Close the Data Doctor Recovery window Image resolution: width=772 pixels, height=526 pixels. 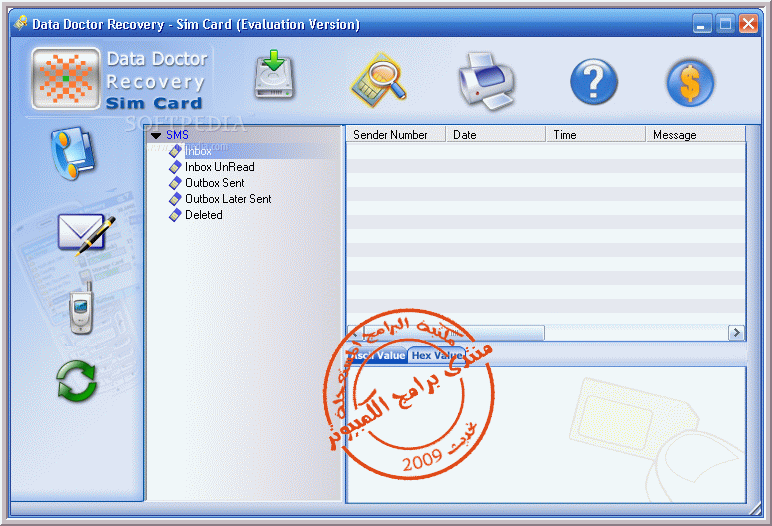coord(748,24)
